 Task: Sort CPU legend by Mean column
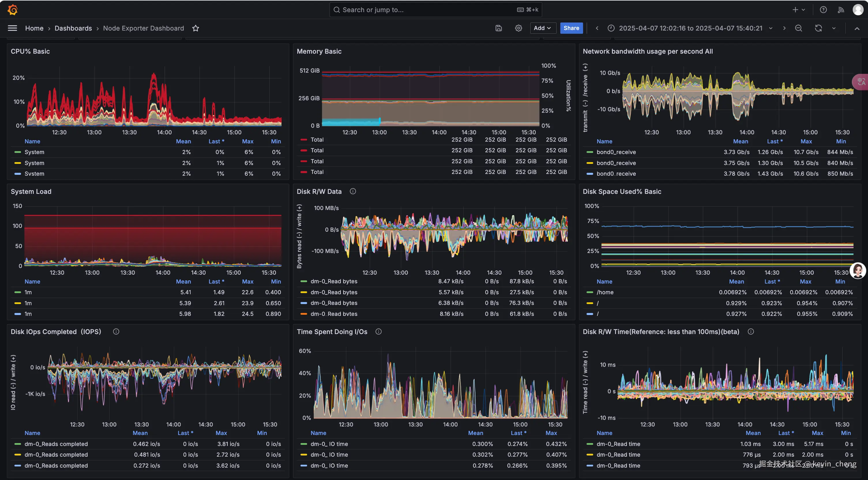coord(183,142)
